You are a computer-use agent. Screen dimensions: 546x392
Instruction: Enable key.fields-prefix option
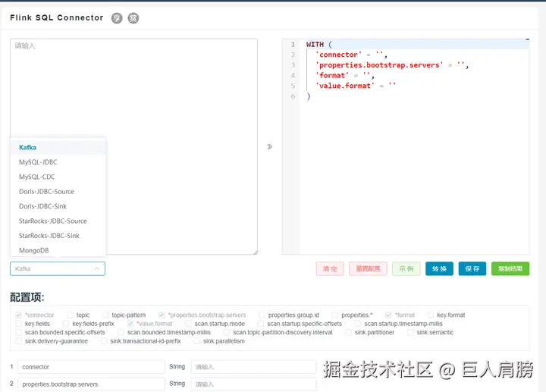coord(66,324)
